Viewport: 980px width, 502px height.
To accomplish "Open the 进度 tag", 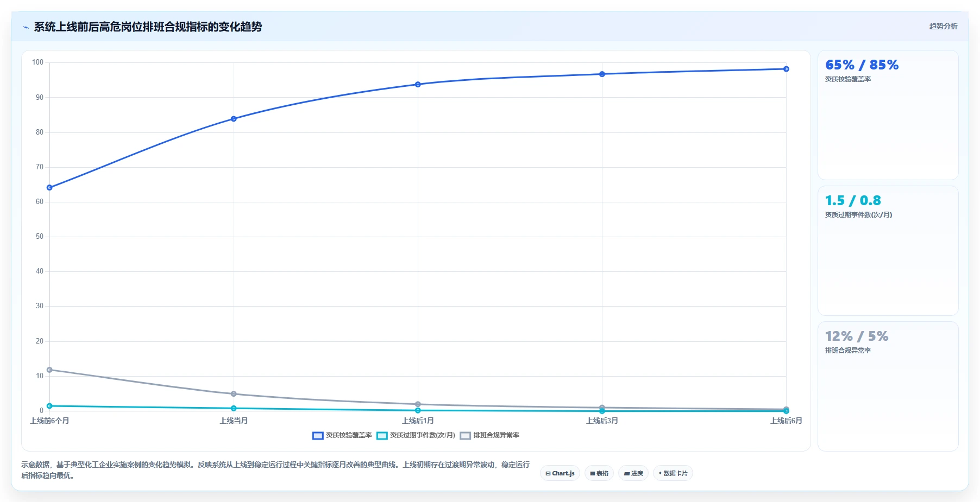I will pos(633,473).
